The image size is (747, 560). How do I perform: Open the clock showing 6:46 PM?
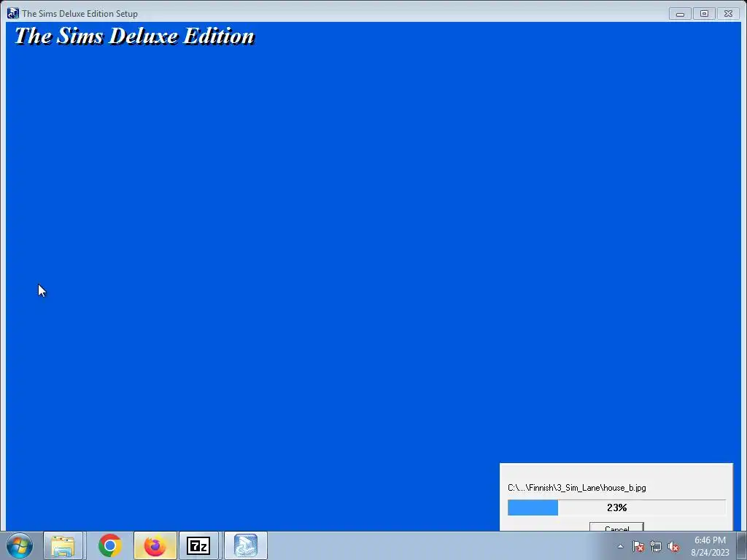coord(710,546)
